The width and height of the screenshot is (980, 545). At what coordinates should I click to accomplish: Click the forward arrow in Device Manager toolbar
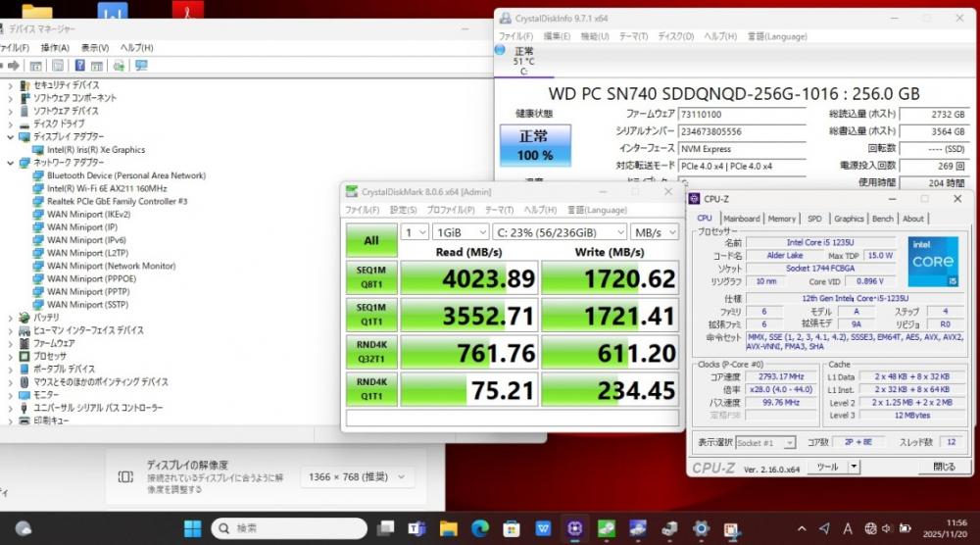click(13, 66)
